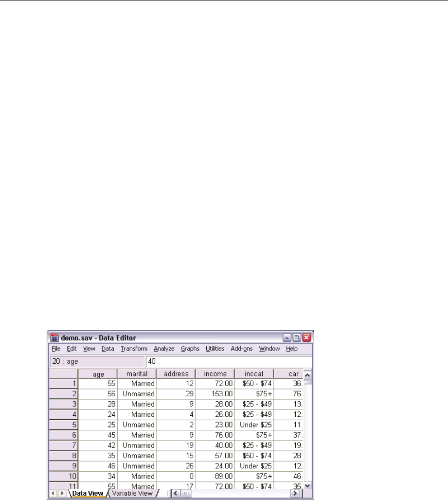Click age cell with value 45

point(98,435)
